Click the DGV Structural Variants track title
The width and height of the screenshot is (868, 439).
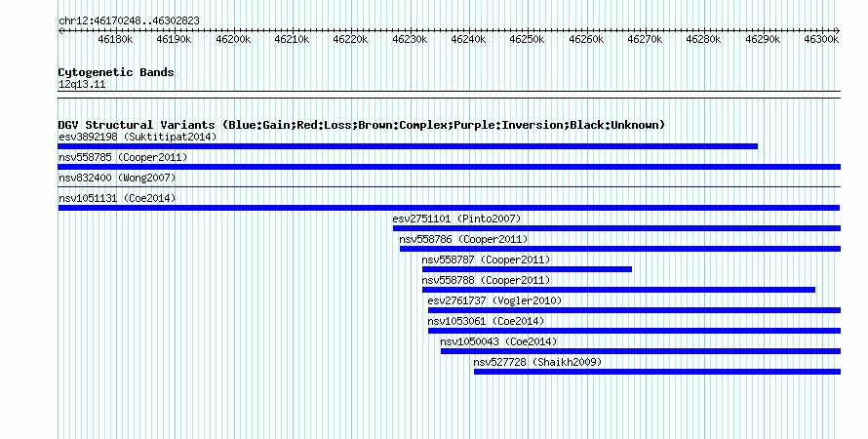point(362,125)
